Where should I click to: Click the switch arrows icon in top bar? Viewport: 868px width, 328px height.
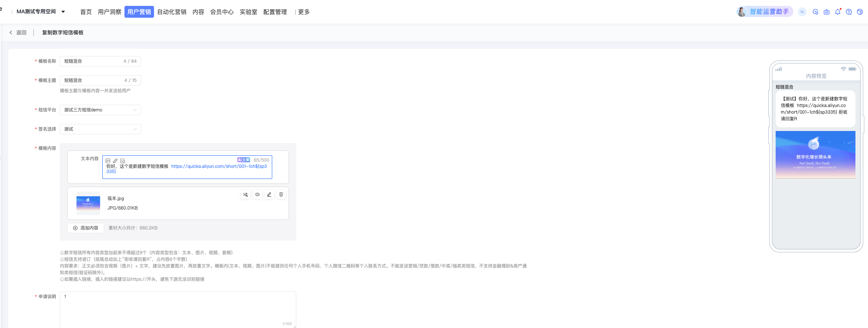pyautogui.click(x=802, y=12)
